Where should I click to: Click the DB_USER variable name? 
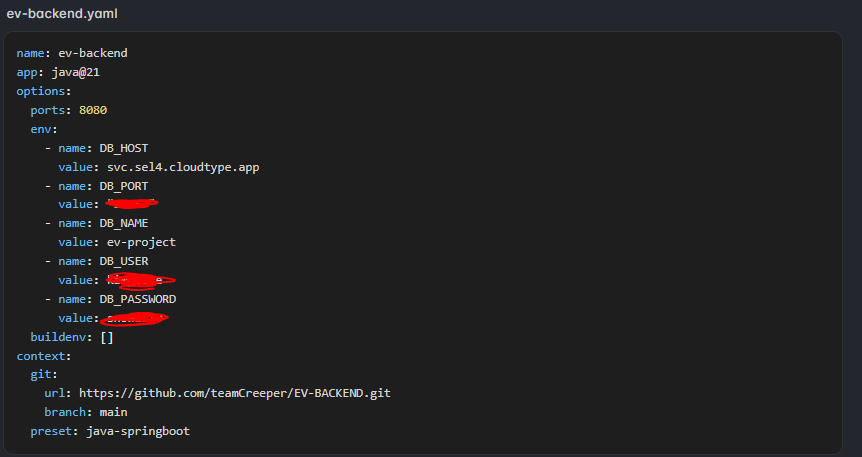pyautogui.click(x=124, y=261)
